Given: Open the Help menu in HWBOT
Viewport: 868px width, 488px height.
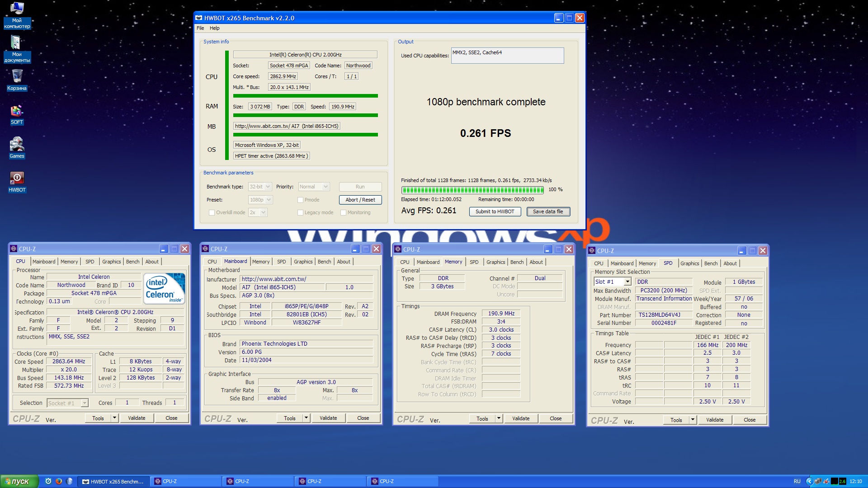Looking at the screenshot, I should tap(214, 28).
